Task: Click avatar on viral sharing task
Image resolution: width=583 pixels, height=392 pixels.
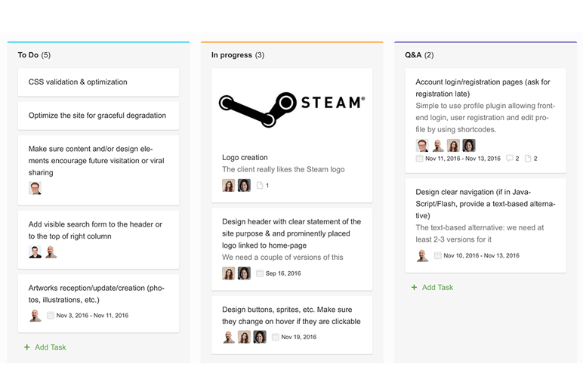Action: [35, 188]
